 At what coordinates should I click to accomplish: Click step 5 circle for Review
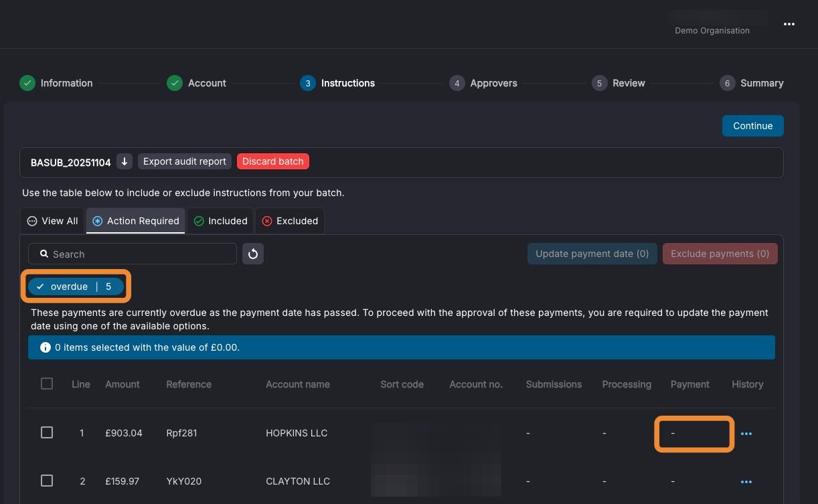599,83
